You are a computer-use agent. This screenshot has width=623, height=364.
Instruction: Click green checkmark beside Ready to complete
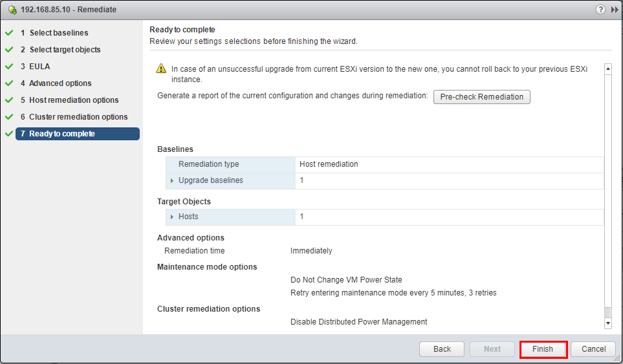(8, 134)
